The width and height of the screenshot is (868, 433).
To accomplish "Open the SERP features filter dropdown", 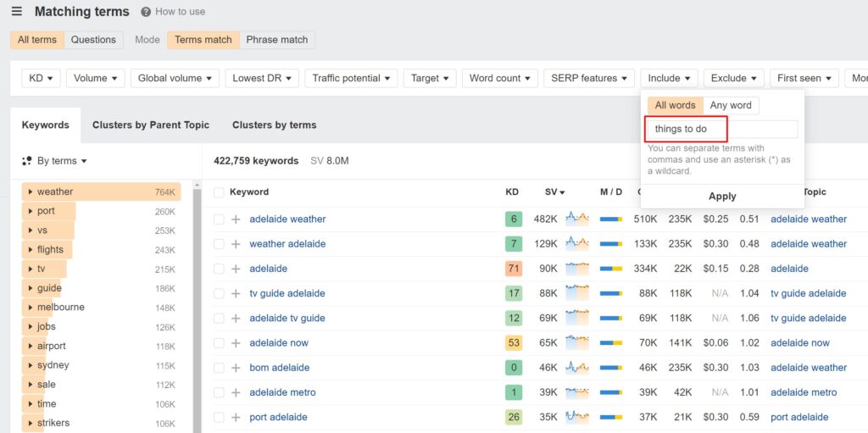I will tap(589, 78).
